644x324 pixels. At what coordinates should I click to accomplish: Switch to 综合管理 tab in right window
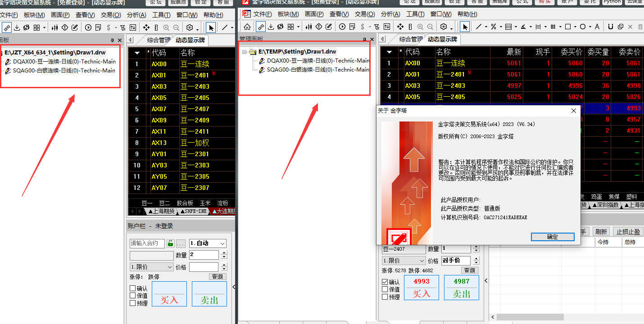click(410, 39)
